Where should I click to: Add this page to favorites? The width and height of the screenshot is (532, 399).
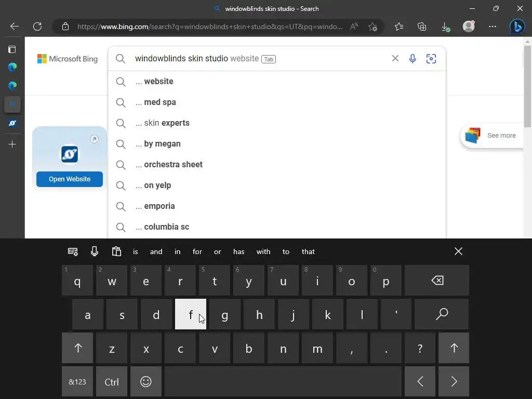tap(373, 26)
